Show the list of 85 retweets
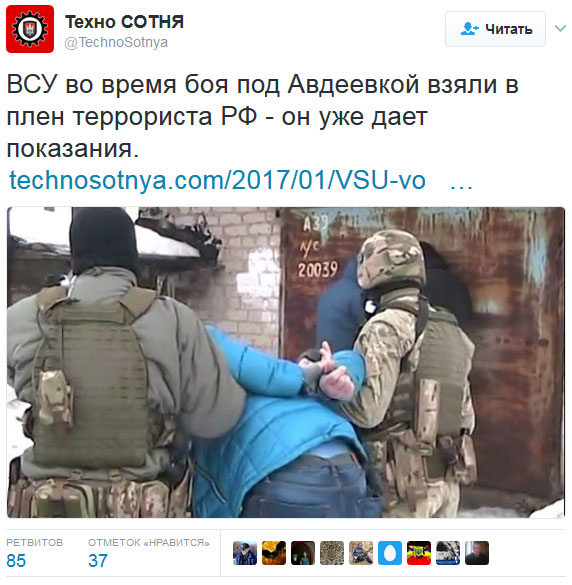This screenshot has width=572, height=585. 34,553
